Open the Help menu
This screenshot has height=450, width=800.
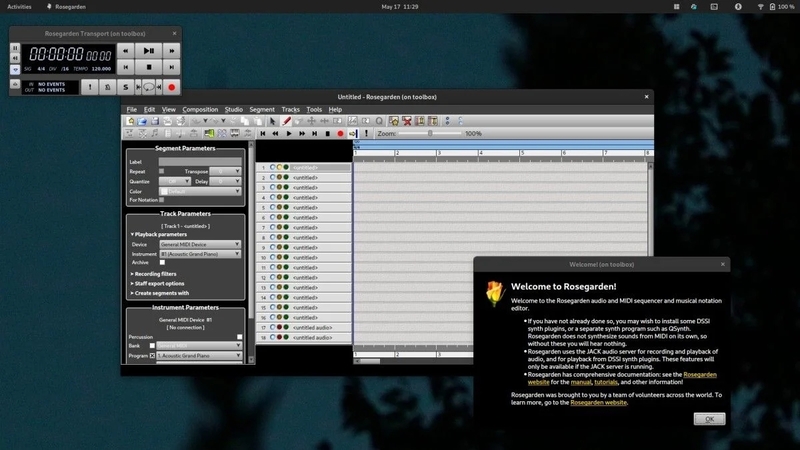(x=335, y=109)
